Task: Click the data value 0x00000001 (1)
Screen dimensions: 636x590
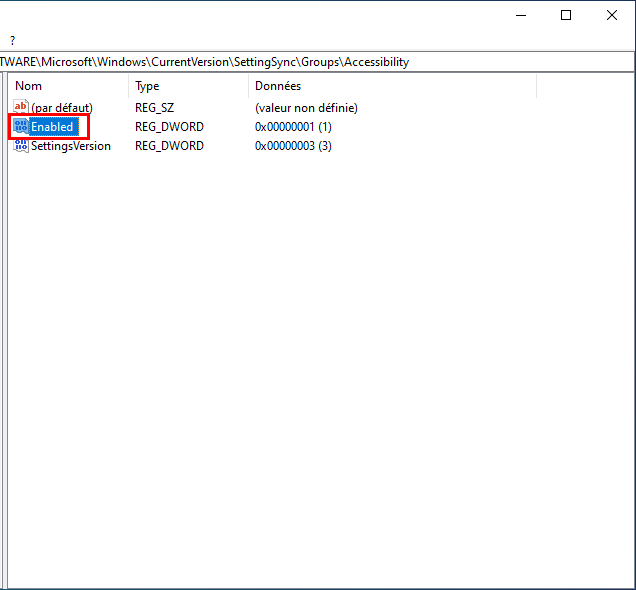Action: pyautogui.click(x=293, y=127)
